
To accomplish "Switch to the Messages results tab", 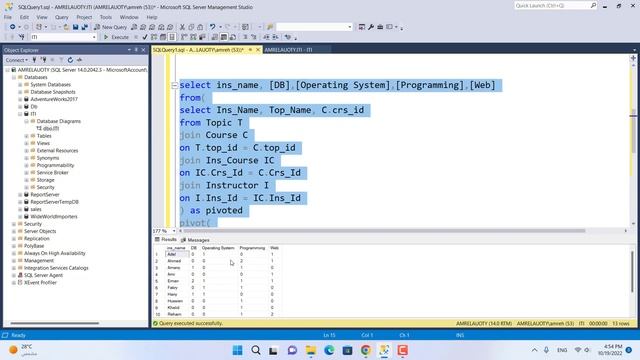I will click(x=195, y=240).
